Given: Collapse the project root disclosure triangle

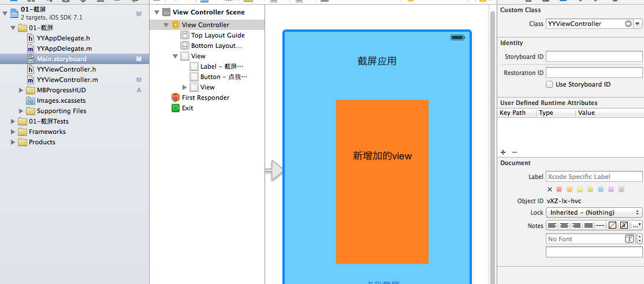Looking at the screenshot, I should tap(5, 13).
